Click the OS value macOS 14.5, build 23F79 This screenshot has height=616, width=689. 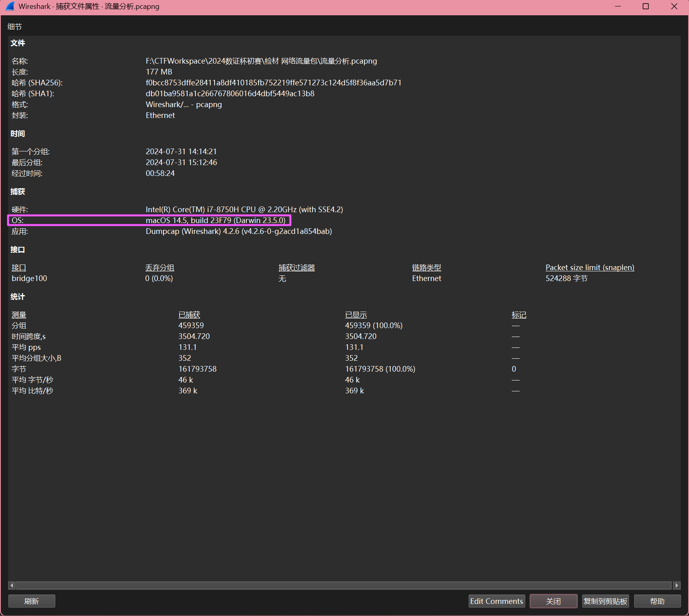215,220
